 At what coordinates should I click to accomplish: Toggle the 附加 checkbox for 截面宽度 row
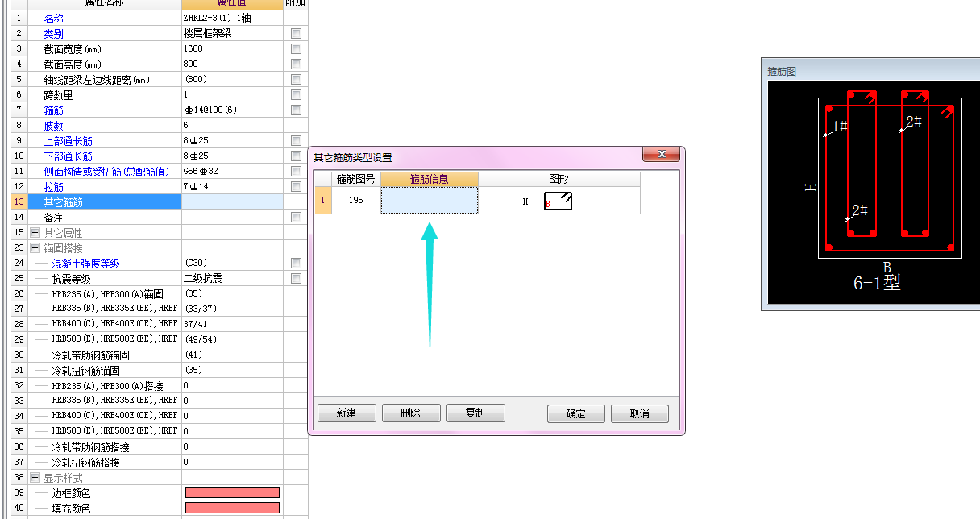(296, 49)
